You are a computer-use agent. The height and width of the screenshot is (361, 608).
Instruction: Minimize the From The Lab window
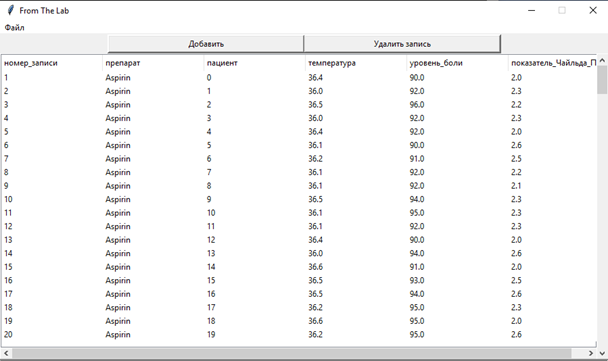point(532,10)
